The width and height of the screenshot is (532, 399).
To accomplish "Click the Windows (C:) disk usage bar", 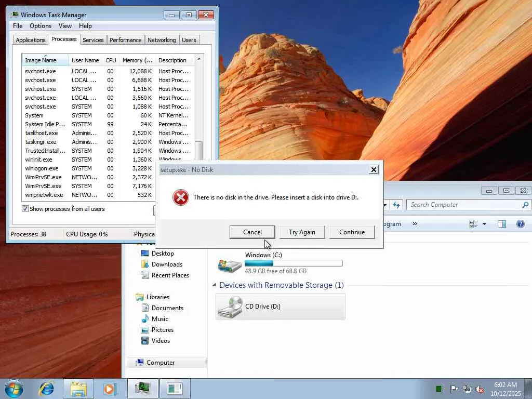I will click(x=294, y=263).
